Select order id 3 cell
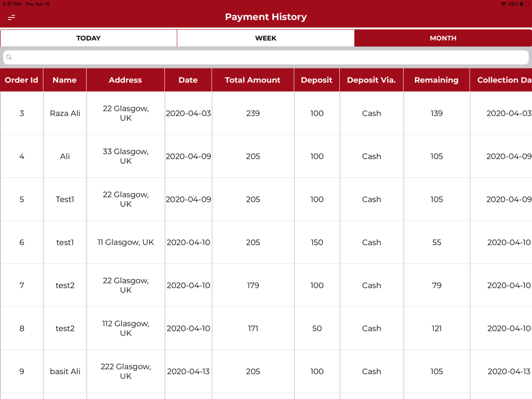The image size is (532, 399). coord(22,113)
